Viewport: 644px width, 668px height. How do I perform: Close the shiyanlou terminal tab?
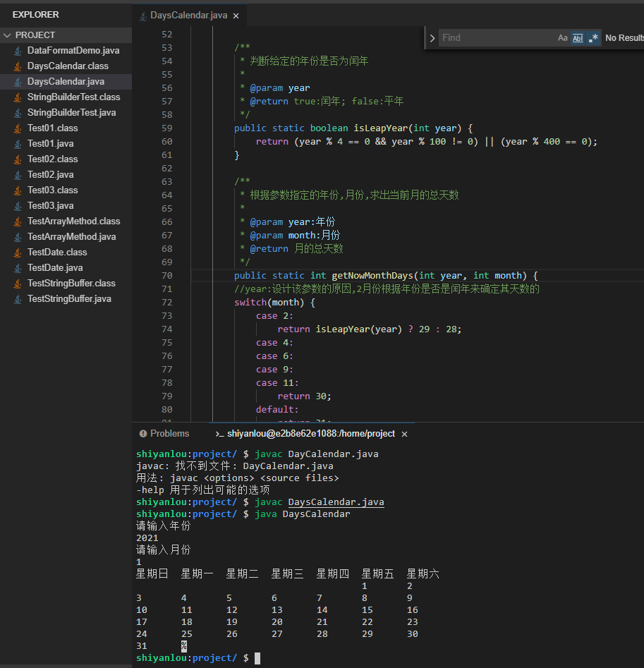point(405,434)
